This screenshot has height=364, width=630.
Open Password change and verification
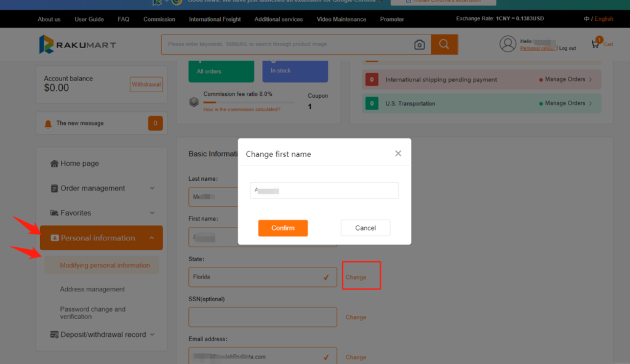pos(93,313)
